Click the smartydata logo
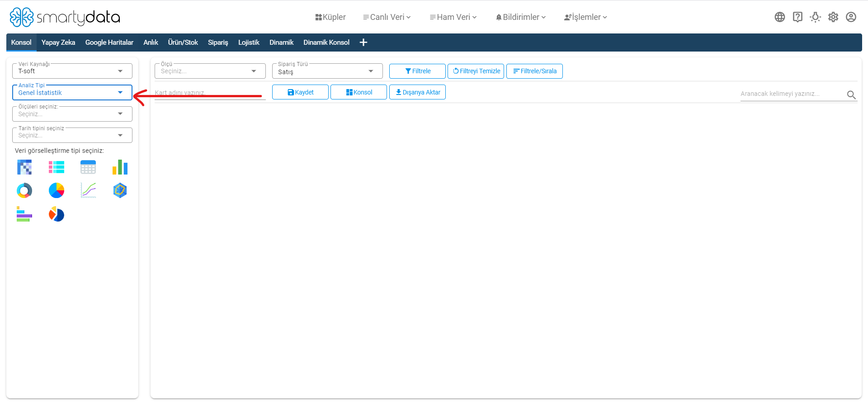This screenshot has width=868, height=416. click(x=65, y=17)
